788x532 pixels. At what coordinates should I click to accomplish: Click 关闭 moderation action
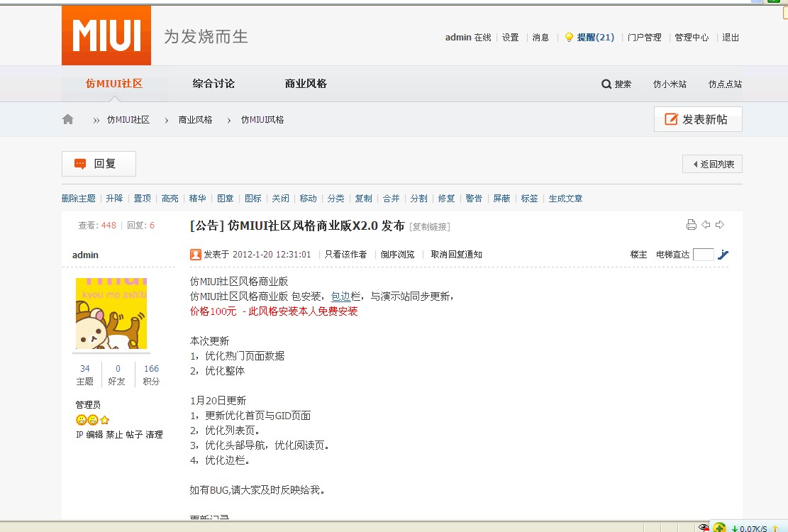280,199
